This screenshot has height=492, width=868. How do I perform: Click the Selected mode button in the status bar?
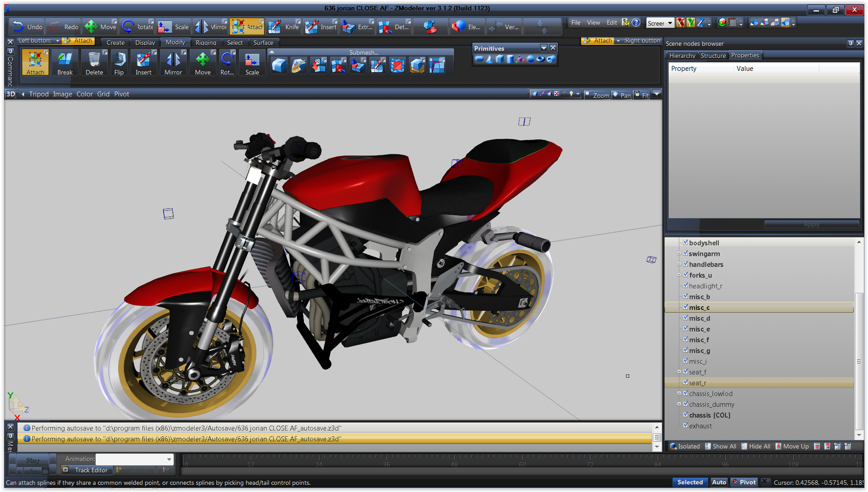(x=690, y=482)
